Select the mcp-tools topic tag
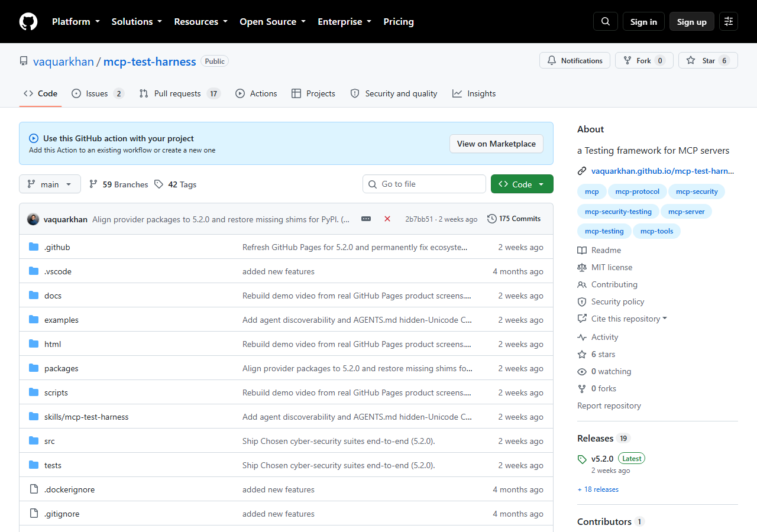The image size is (757, 532). click(x=656, y=231)
